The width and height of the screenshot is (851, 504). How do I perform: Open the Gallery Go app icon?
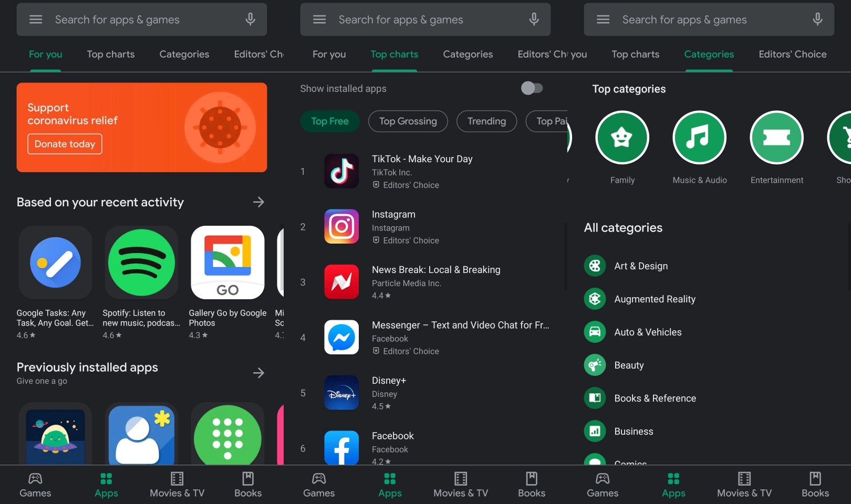point(227,262)
